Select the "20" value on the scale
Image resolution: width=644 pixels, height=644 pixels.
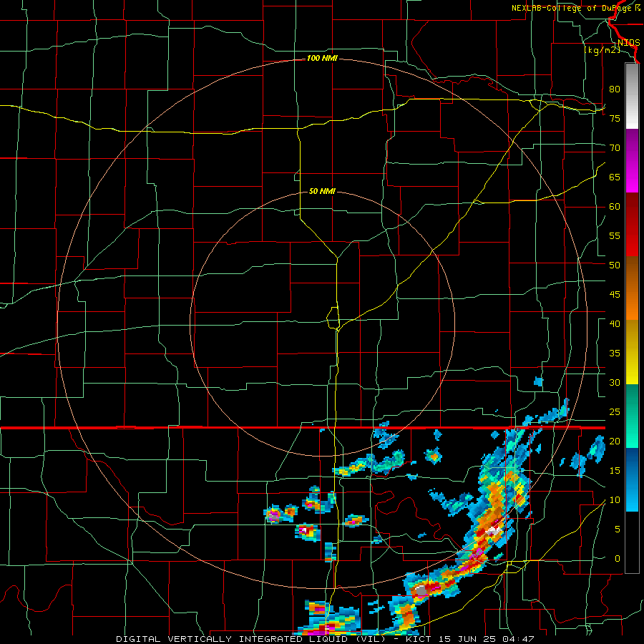[615, 441]
